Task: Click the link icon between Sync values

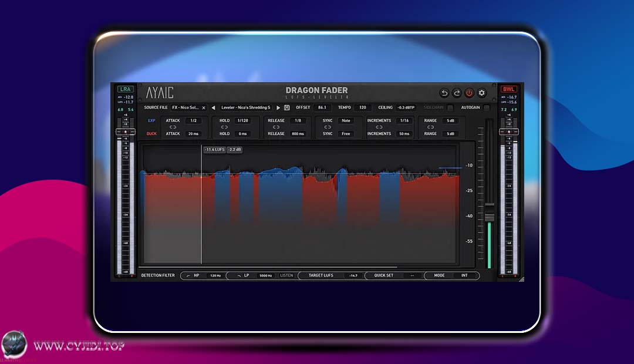Action: (328, 127)
